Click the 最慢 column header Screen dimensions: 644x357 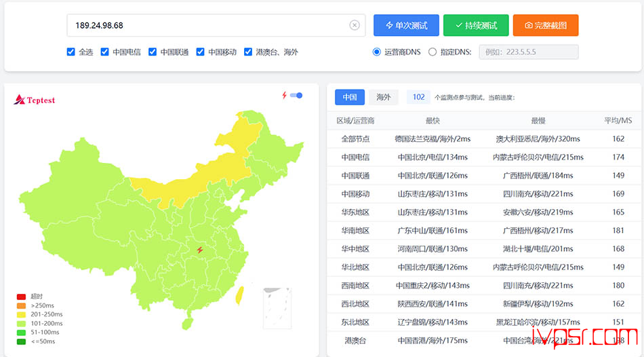click(538, 121)
